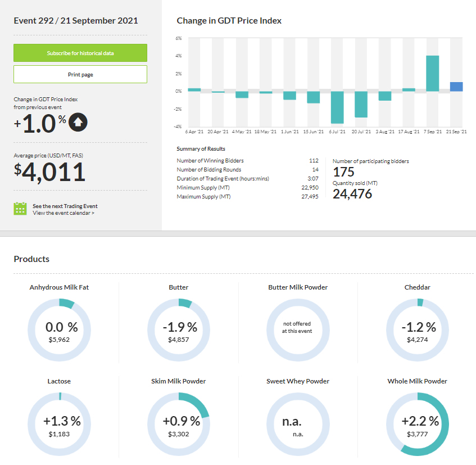This screenshot has height=465, width=476.
Task: Select the tall 7 Sep '21 bar
Action: pyautogui.click(x=433, y=74)
